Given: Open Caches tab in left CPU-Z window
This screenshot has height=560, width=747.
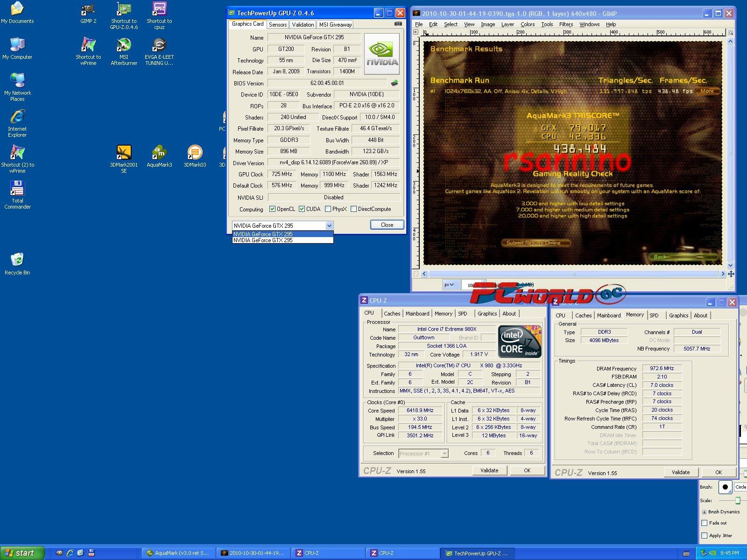Looking at the screenshot, I should click(x=392, y=314).
